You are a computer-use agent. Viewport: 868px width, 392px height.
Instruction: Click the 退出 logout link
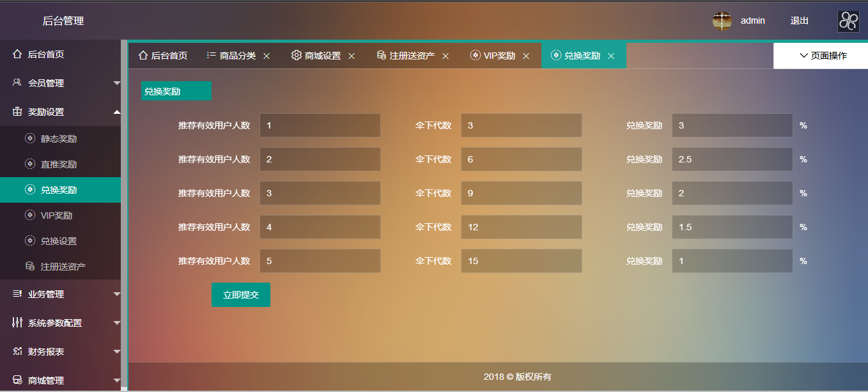pos(799,20)
